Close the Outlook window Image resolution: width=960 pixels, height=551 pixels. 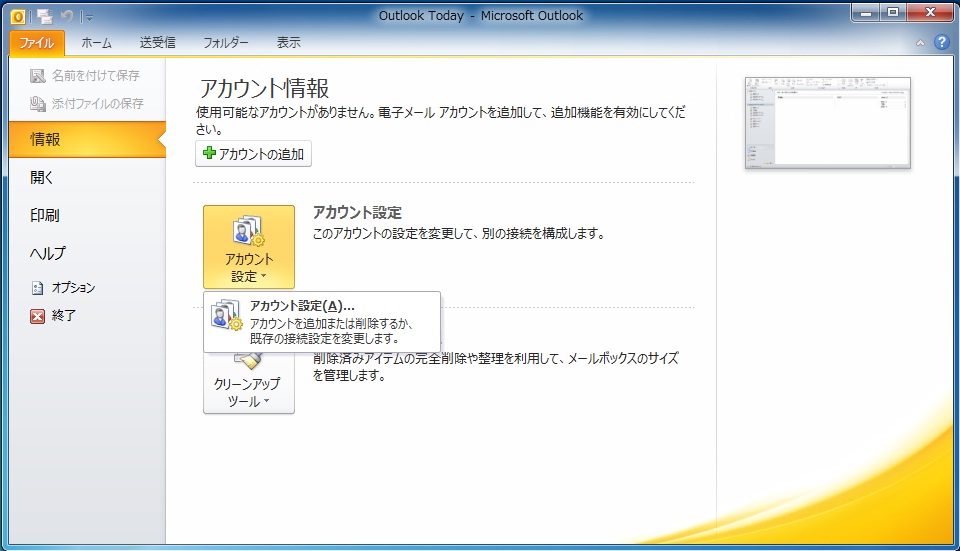click(x=929, y=12)
